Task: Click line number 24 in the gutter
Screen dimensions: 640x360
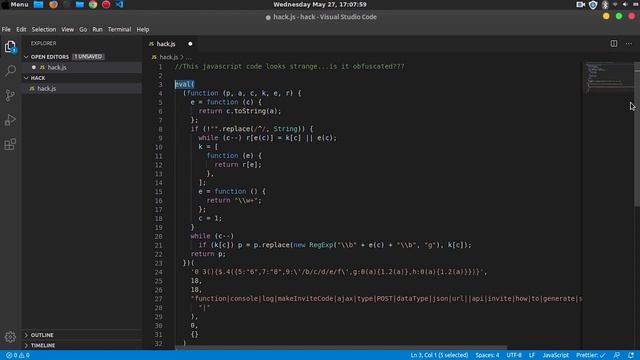Action: coord(159,272)
